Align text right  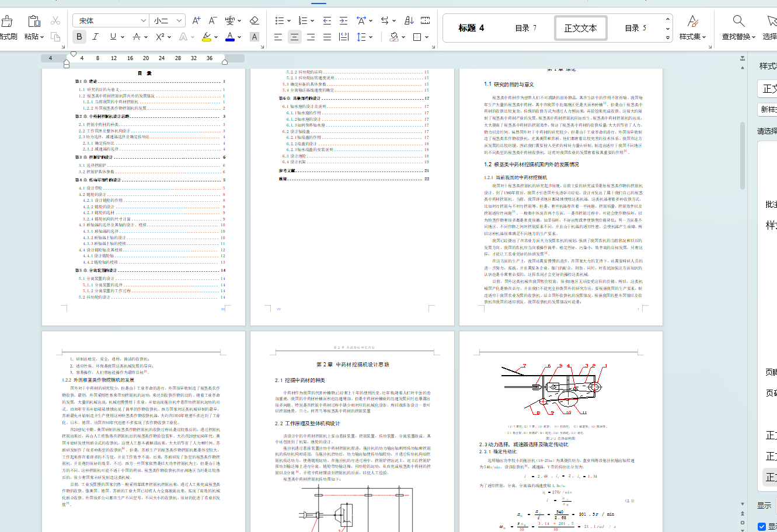pos(311,37)
